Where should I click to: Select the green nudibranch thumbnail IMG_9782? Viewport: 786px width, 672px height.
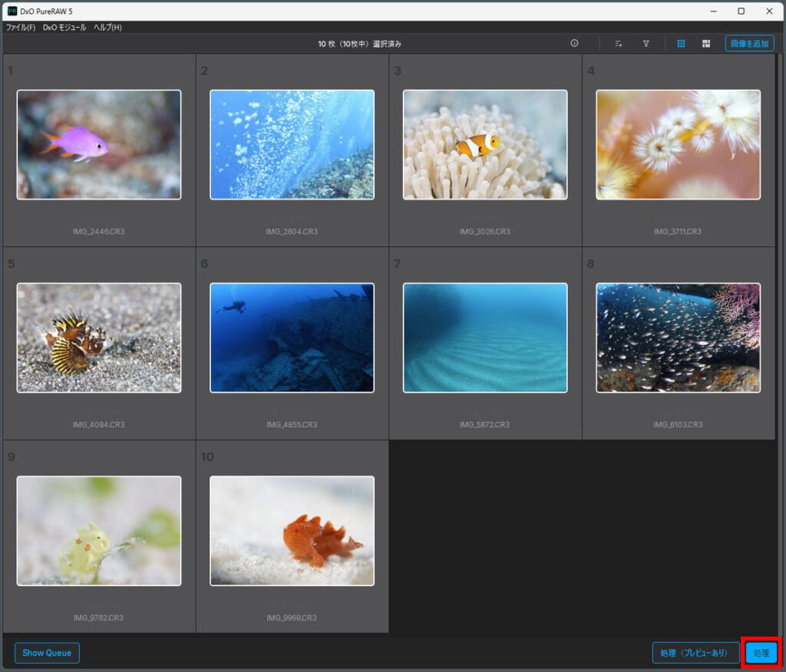(99, 531)
